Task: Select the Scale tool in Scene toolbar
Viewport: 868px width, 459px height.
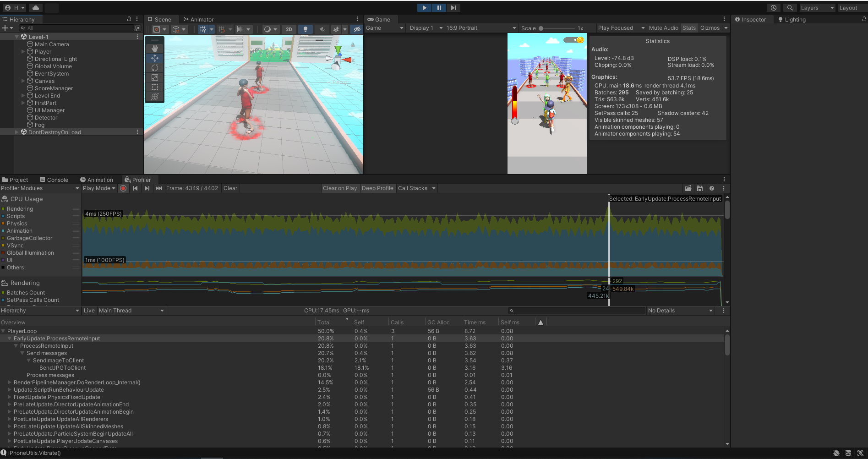Action: [x=155, y=77]
